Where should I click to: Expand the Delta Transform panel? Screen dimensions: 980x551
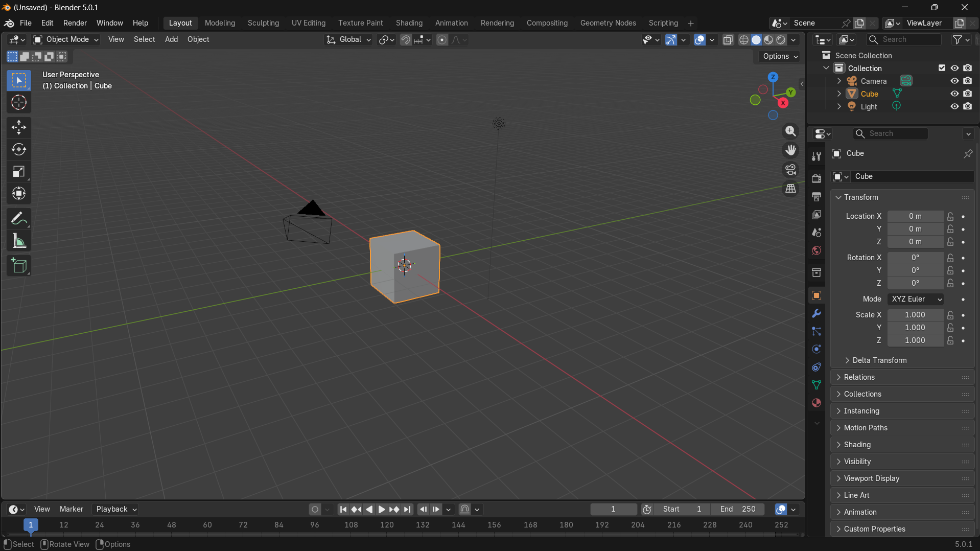coord(879,360)
